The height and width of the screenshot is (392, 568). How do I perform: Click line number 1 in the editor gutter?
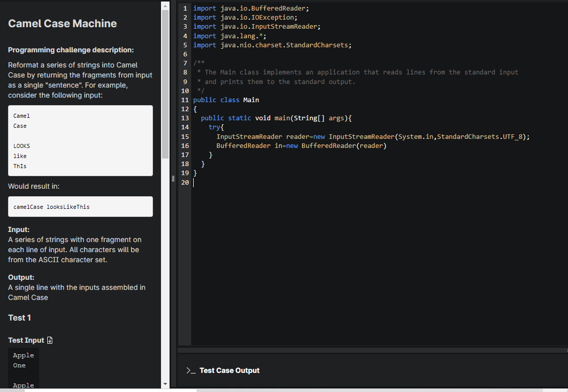pos(185,8)
